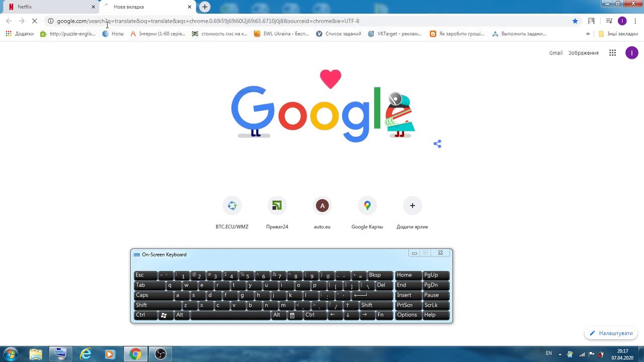
Task: Open Windows Media Player from taskbar
Action: [110, 354]
